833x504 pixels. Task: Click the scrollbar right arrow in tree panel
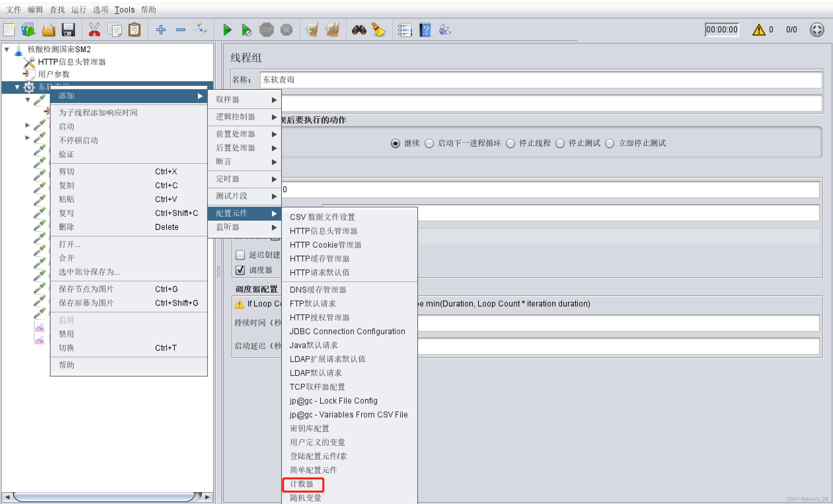click(x=208, y=497)
